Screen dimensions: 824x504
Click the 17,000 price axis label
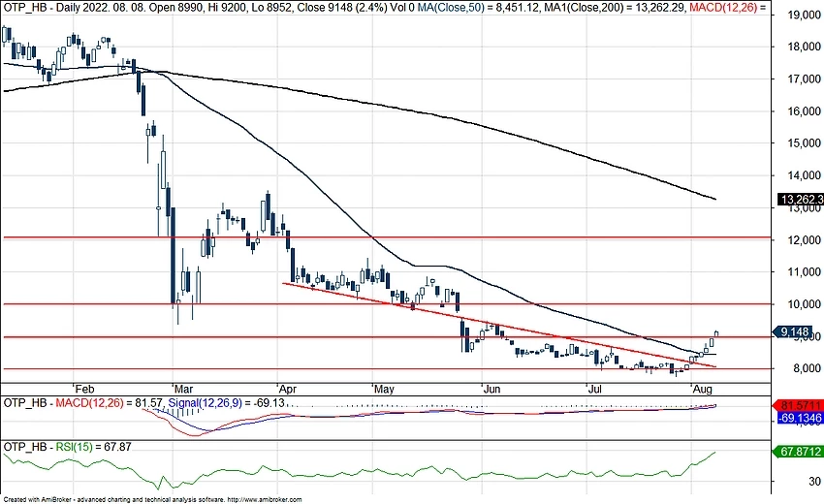click(x=804, y=79)
